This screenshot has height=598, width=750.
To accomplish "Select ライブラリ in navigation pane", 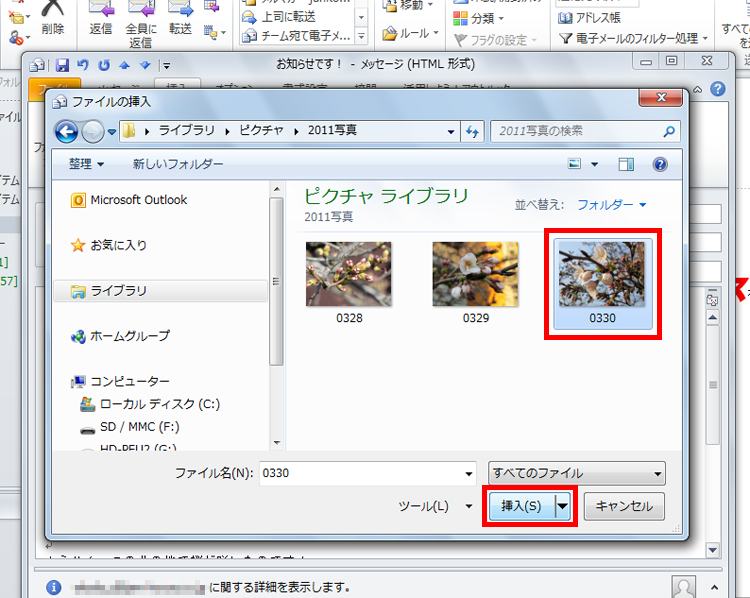I will tap(161, 291).
